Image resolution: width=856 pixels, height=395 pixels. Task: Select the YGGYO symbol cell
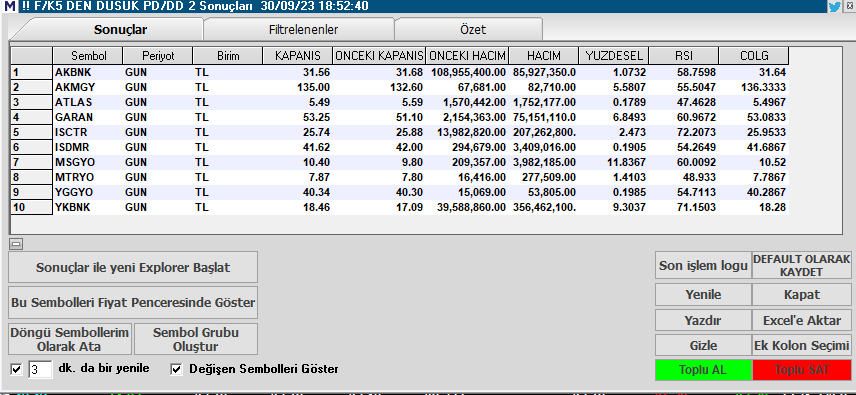coord(88,192)
